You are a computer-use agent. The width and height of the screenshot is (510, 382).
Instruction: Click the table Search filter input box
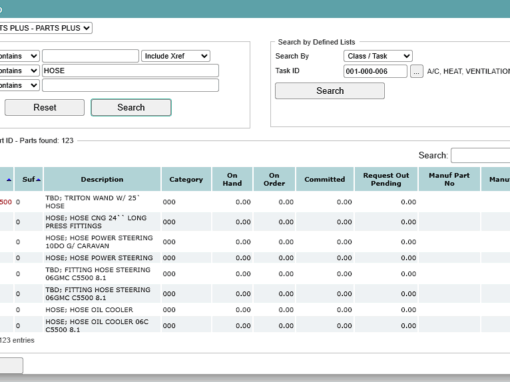(480, 155)
